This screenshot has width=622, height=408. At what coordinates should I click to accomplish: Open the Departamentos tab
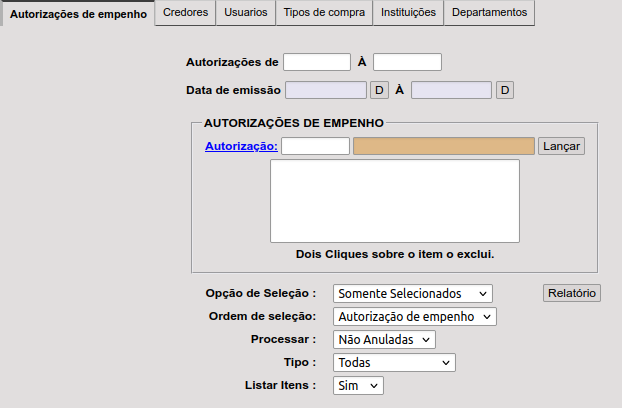(x=489, y=12)
